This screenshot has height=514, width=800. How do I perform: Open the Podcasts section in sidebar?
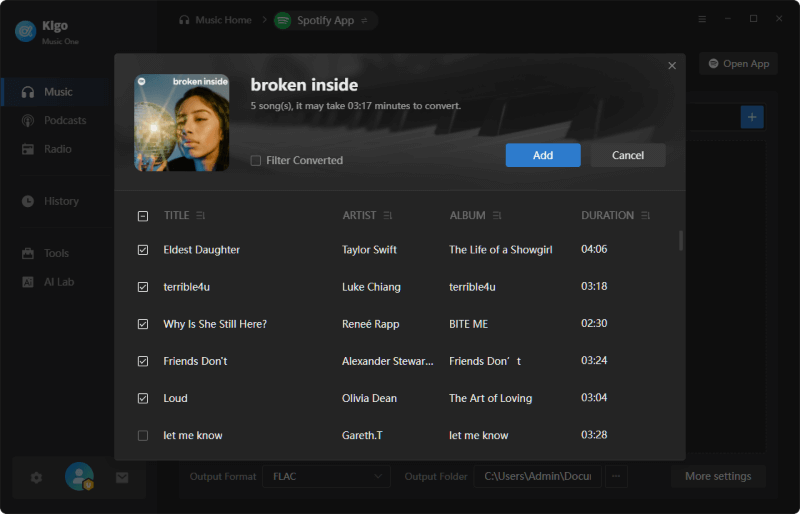point(55,120)
